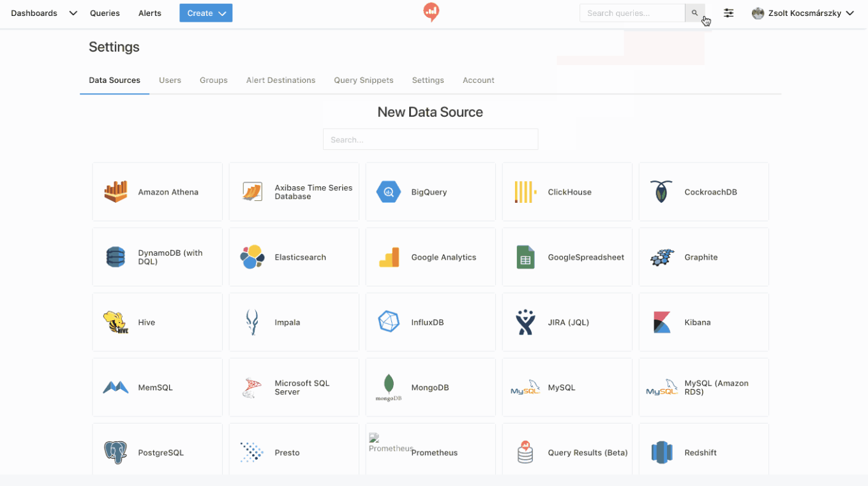Click the InfluxDB polygon icon
Image resolution: width=868 pixels, height=486 pixels.
389,321
